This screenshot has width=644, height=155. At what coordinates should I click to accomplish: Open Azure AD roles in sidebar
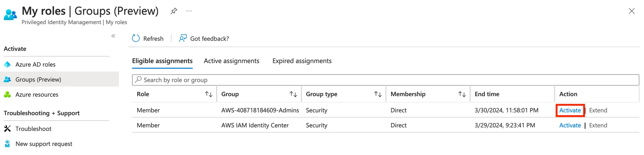coord(35,65)
